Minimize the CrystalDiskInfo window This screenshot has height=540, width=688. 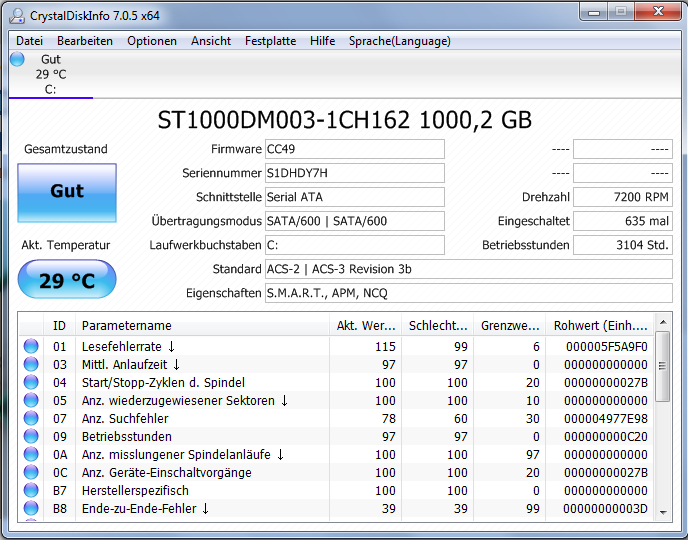(594, 12)
